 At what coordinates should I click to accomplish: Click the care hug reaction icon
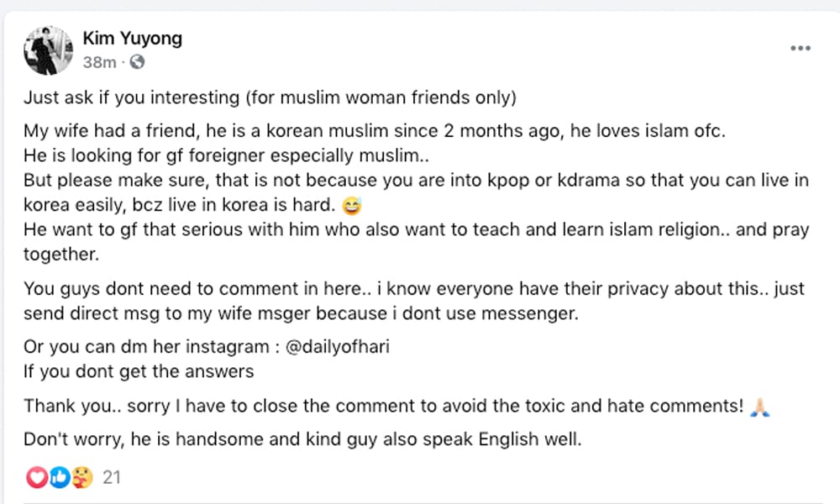click(80, 477)
